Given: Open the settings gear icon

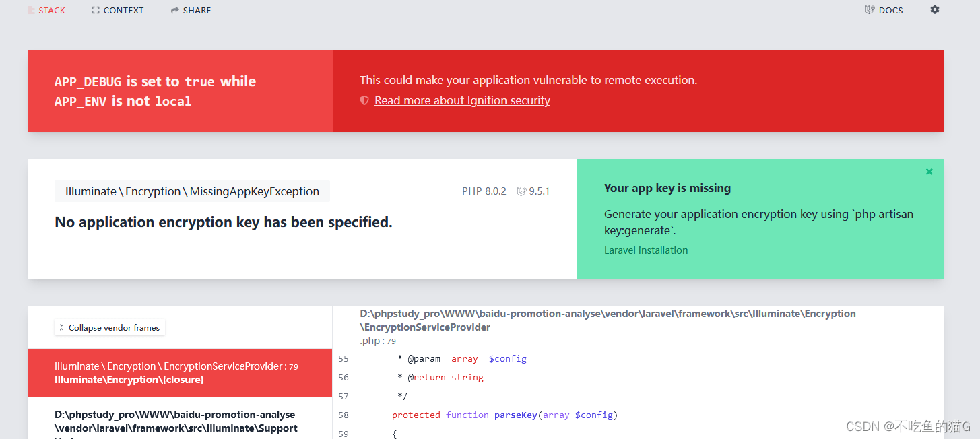Looking at the screenshot, I should (x=935, y=9).
